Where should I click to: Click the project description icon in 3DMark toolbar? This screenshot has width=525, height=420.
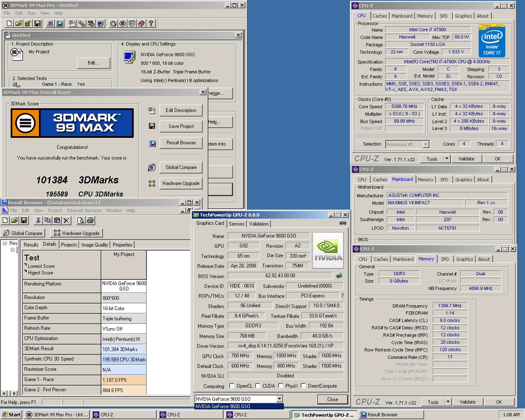pyautogui.click(x=72, y=23)
